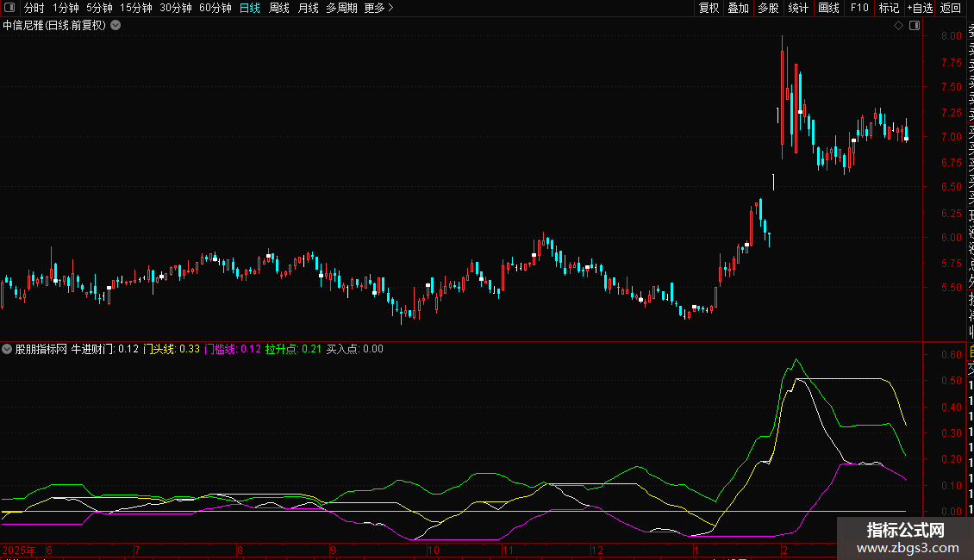The width and height of the screenshot is (974, 560).
Task: Click the 返回 back button
Action: [x=951, y=9]
